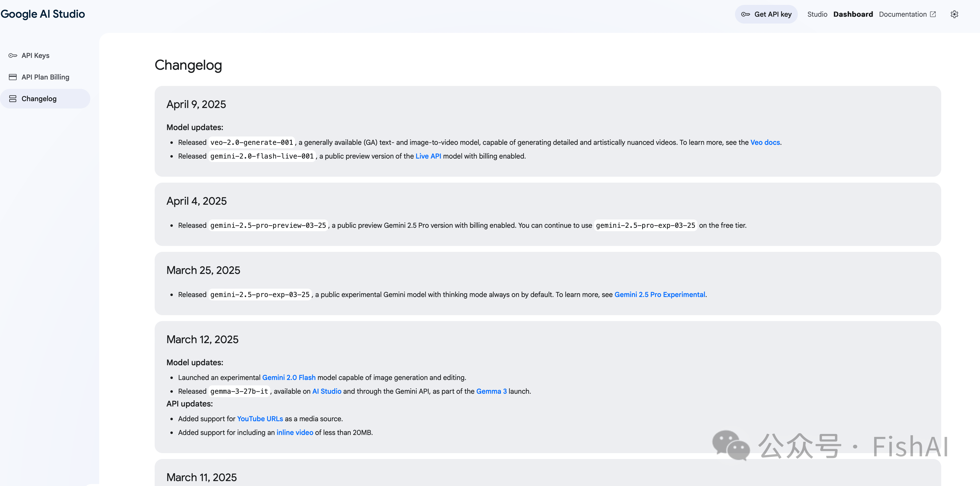Open the Gemma 3 link
This screenshot has height=486, width=980.
491,391
